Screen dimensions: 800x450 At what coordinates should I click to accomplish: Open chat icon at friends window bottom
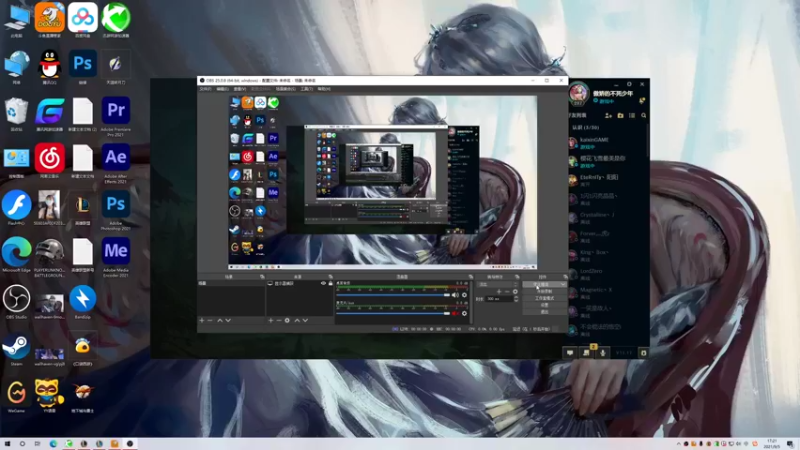[570, 353]
